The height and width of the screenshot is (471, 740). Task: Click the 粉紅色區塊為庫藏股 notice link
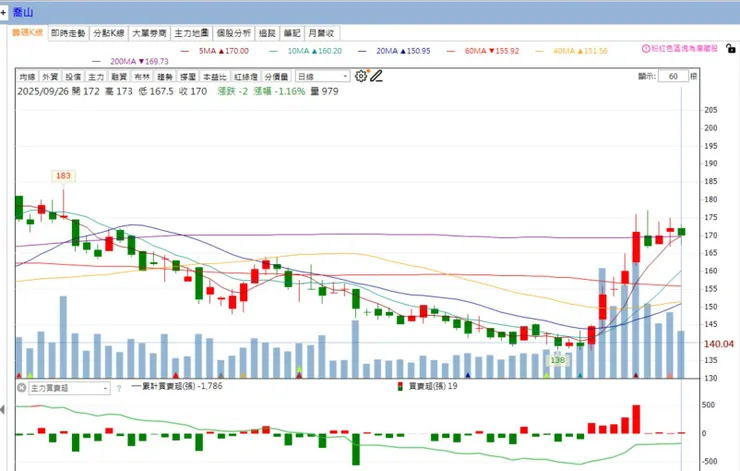(x=684, y=49)
